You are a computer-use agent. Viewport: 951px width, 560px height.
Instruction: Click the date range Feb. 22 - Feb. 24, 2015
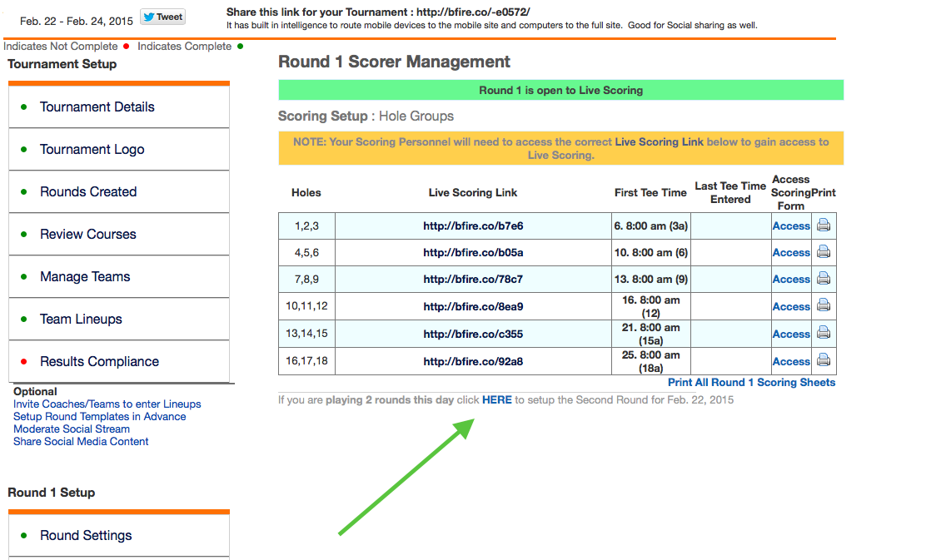77,21
